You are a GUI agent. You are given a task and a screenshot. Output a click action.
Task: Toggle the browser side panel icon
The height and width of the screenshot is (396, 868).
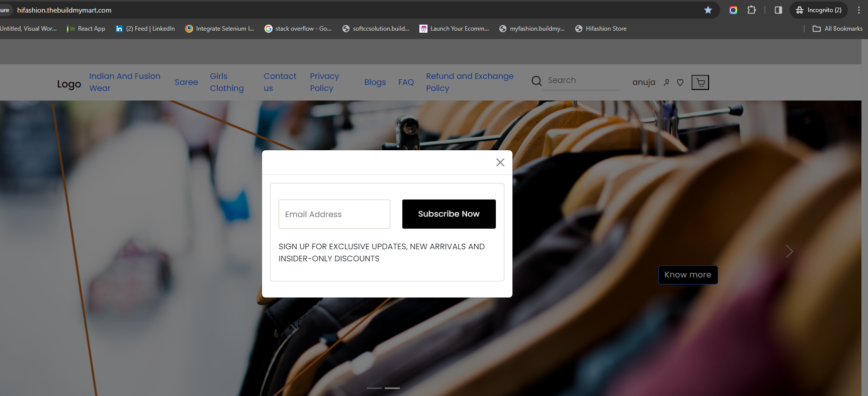click(778, 10)
